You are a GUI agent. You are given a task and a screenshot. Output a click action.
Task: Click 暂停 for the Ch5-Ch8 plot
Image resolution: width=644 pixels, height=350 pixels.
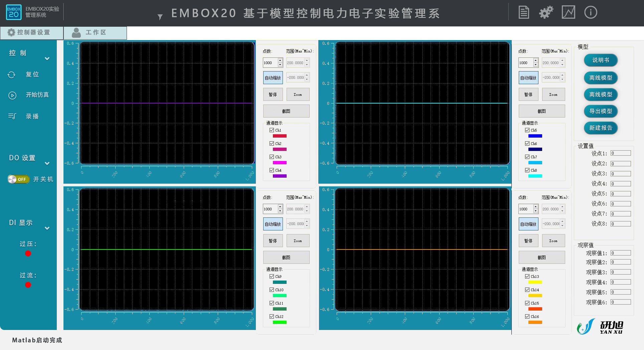[x=528, y=95]
